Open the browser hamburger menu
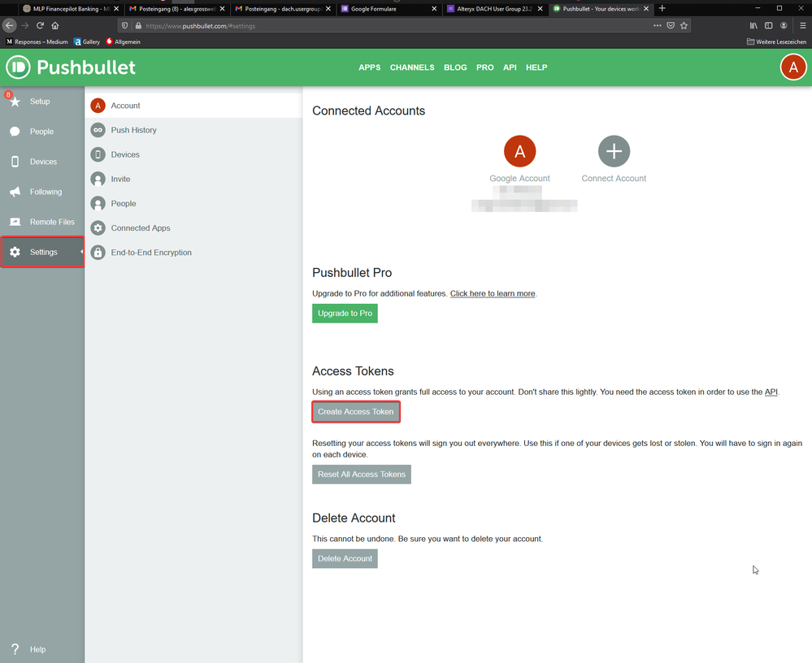This screenshot has width=812, height=663. pos(803,25)
